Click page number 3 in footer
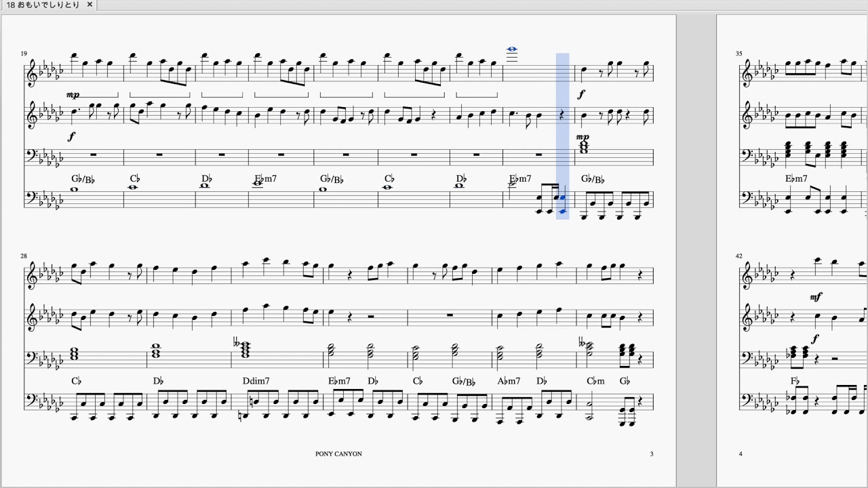The image size is (868, 488). (652, 453)
